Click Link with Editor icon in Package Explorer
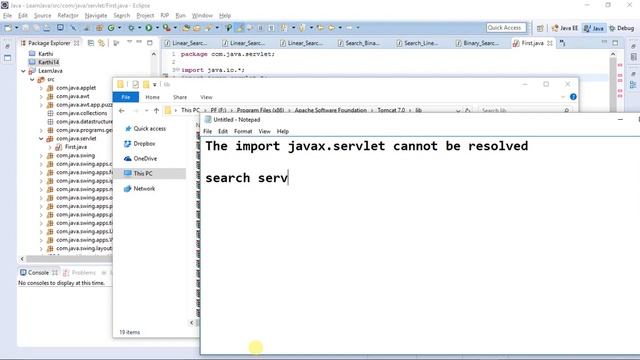The width and height of the screenshot is (640, 360). pos(101,43)
